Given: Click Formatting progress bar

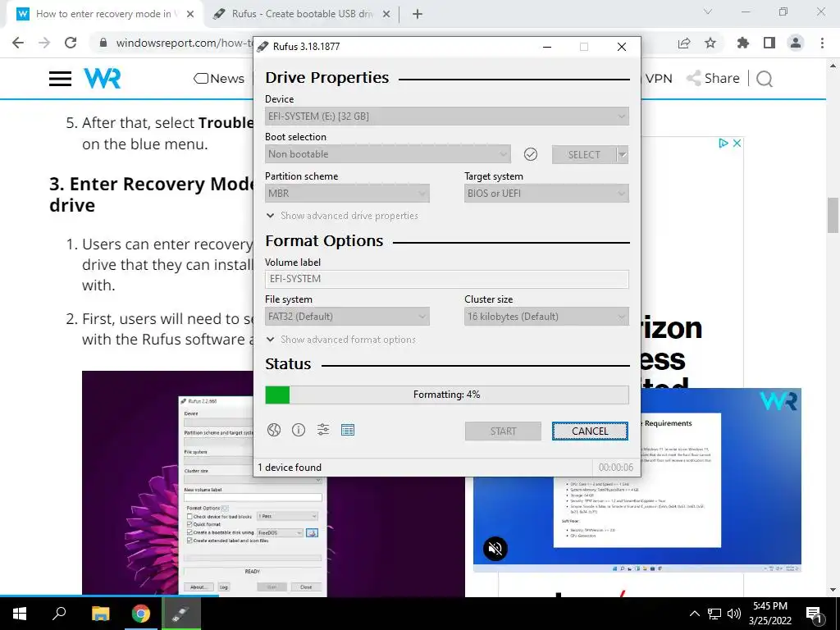Looking at the screenshot, I should pos(447,395).
